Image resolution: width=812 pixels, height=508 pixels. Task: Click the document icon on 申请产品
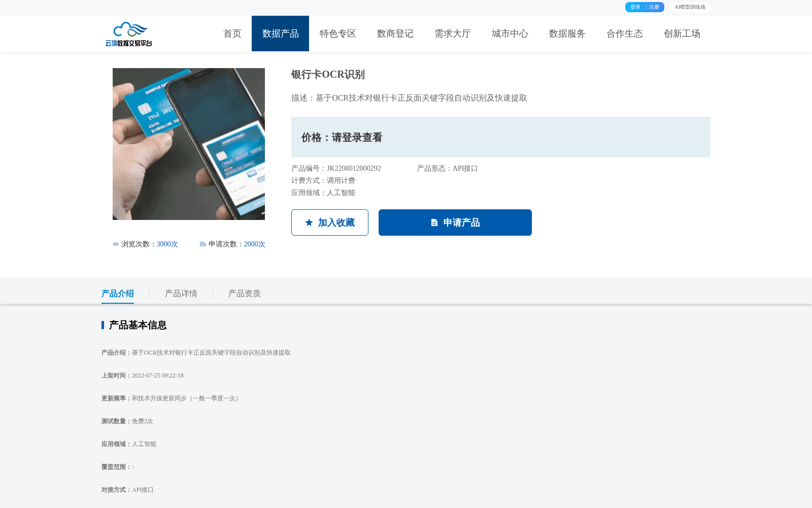pyautogui.click(x=434, y=223)
